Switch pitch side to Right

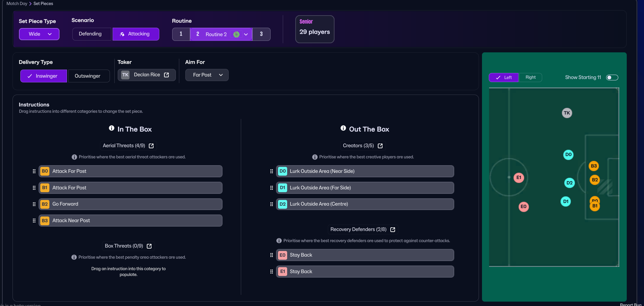530,77
